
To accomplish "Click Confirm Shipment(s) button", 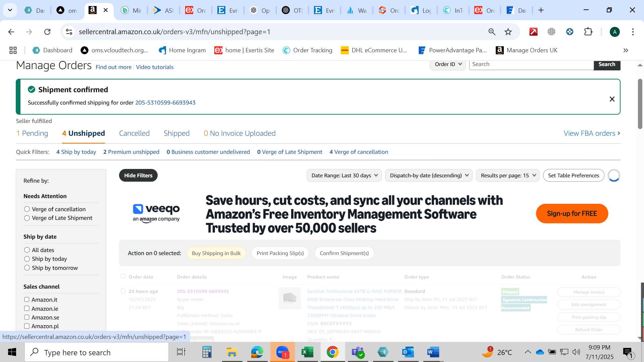I will tap(344, 253).
